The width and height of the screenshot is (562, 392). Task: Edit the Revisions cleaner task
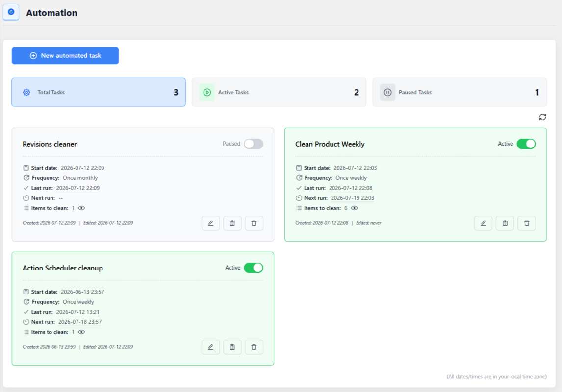[x=211, y=223]
